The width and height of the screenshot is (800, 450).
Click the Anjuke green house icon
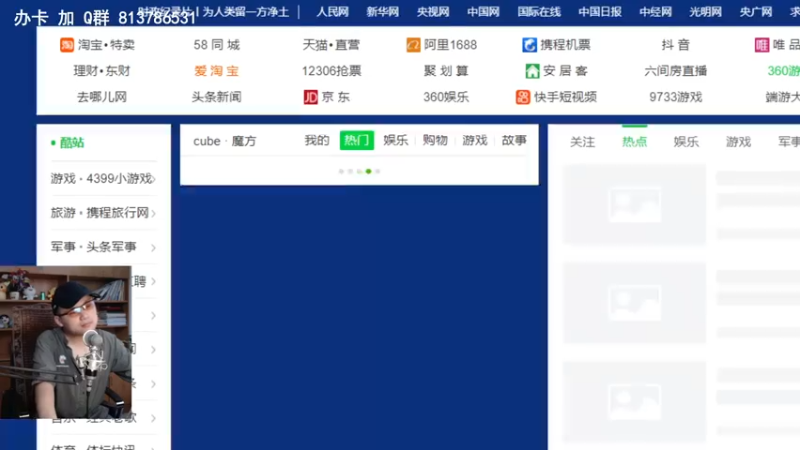click(532, 71)
